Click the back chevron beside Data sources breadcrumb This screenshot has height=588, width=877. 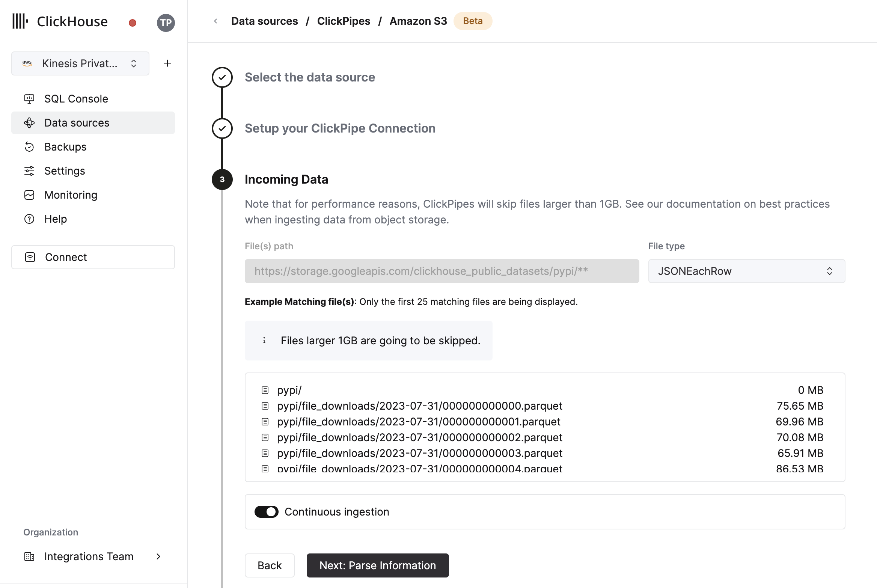click(x=215, y=21)
